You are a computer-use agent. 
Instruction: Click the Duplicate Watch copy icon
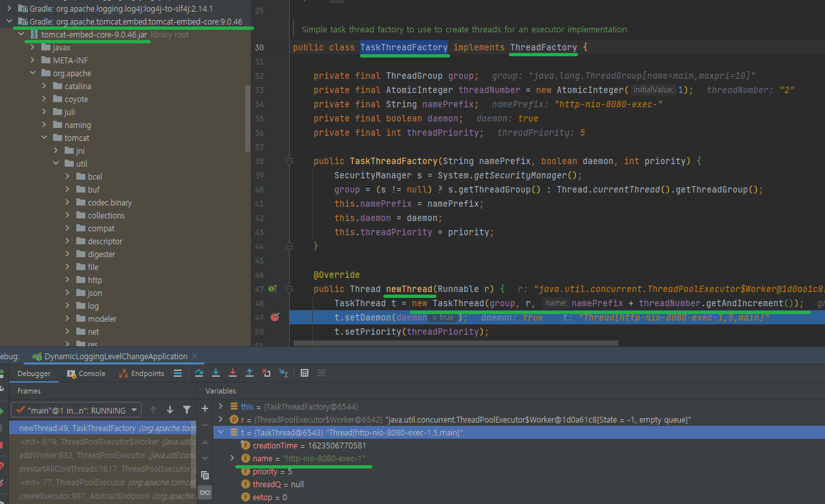coord(205,475)
